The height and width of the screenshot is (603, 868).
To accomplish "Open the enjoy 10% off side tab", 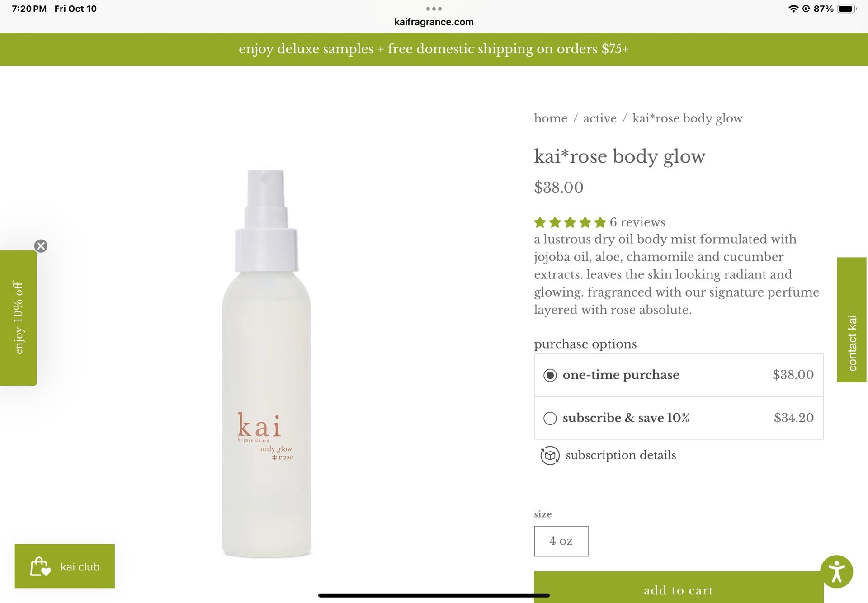I will pos(18,318).
